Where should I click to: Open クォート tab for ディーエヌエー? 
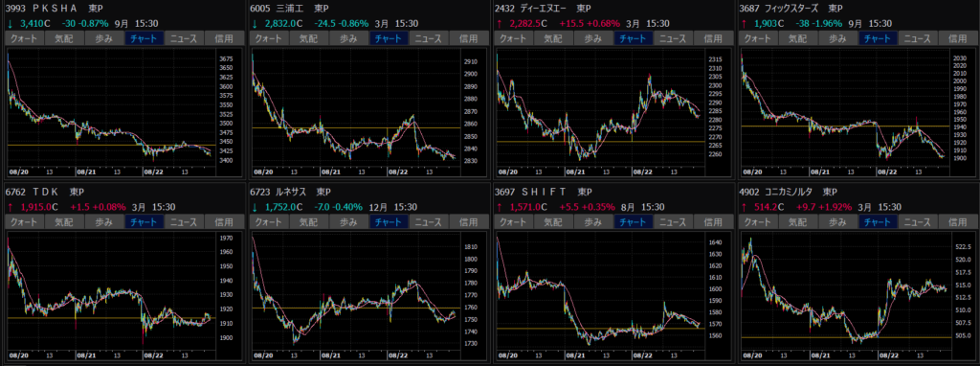pos(514,38)
